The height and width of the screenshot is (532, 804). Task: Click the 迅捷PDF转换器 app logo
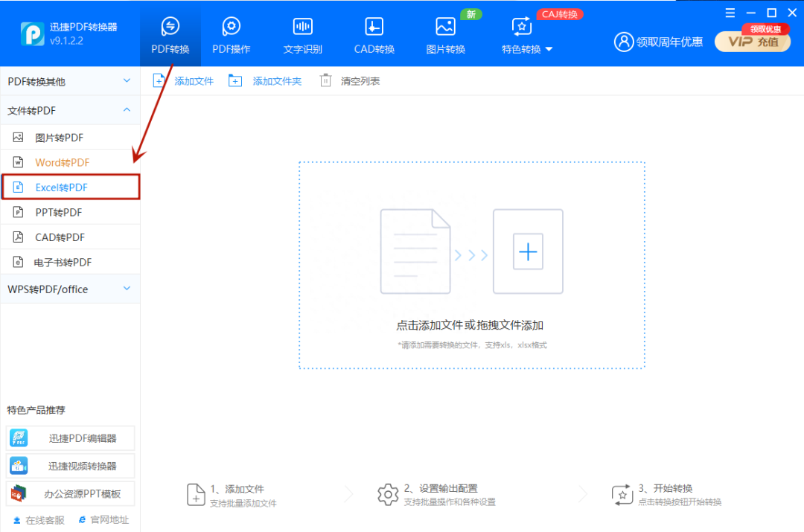click(x=32, y=33)
